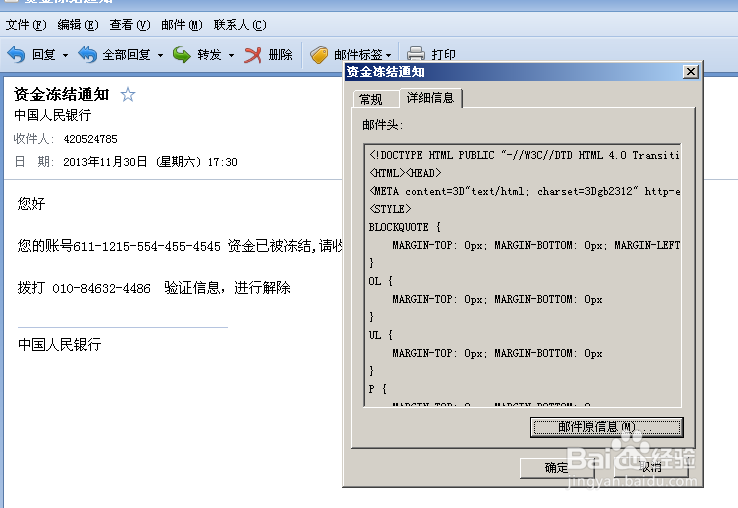Click the UL { line
Viewport: 738px width, 508px height.
point(380,335)
